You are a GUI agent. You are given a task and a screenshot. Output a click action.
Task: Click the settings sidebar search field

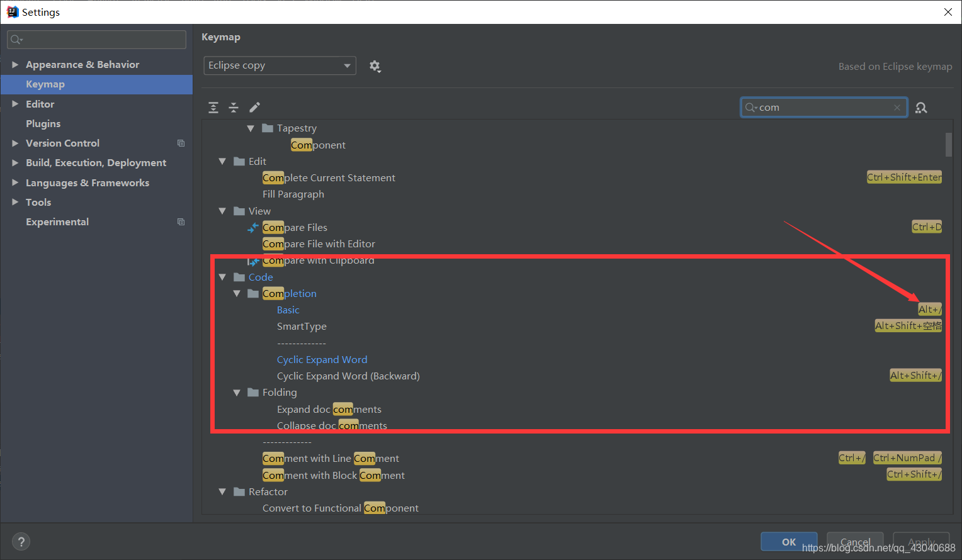96,40
